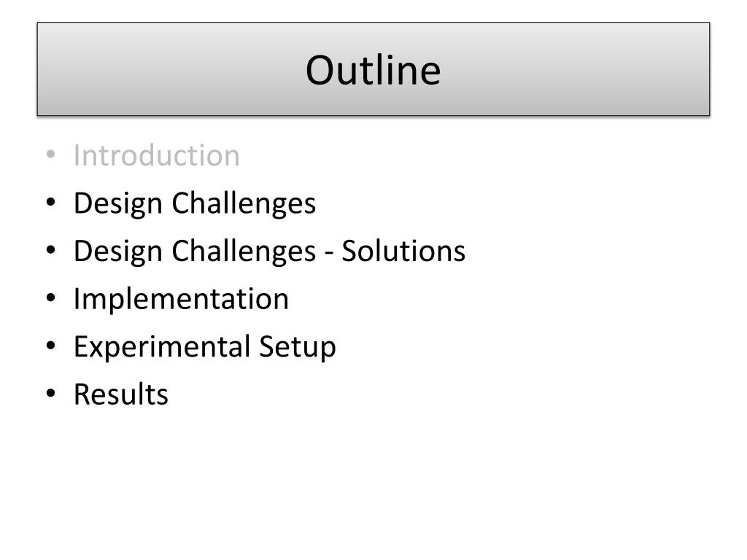Click the gray bullet beside Introduction
The image size is (747, 560).
coord(50,155)
